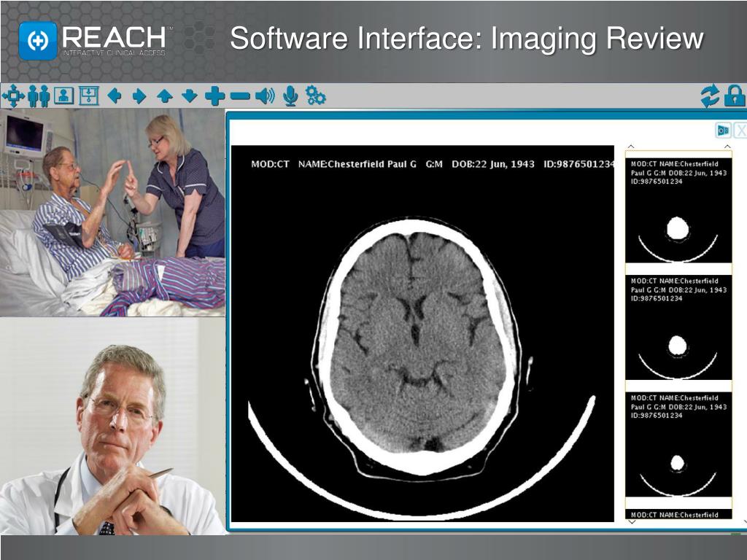Tilt camera up with up arrow
The height and width of the screenshot is (560, 747).
pos(165,96)
